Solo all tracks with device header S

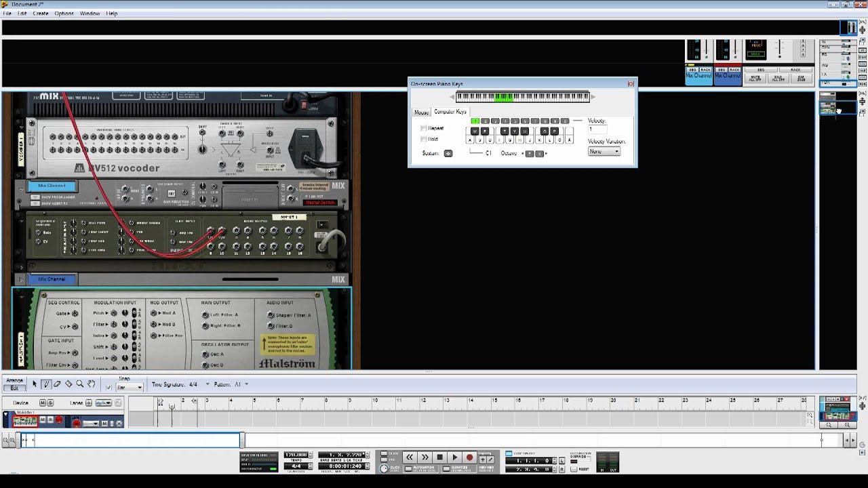pyautogui.click(x=50, y=403)
